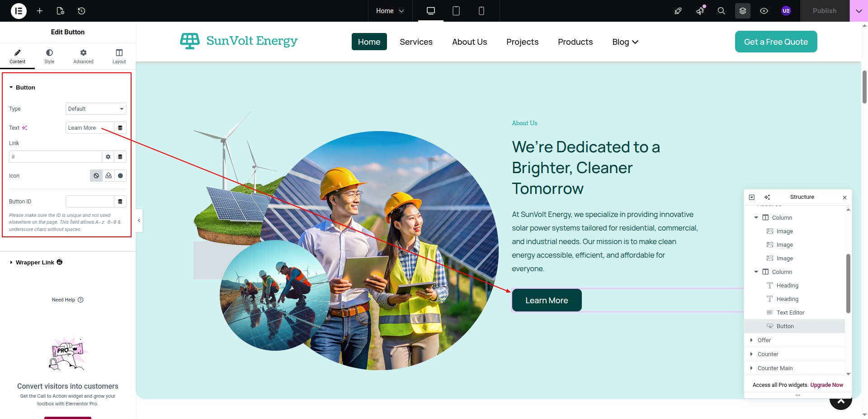Viewport: 868px width, 419px height.
Task: Click the Upgrade Now link
Action: (826, 385)
